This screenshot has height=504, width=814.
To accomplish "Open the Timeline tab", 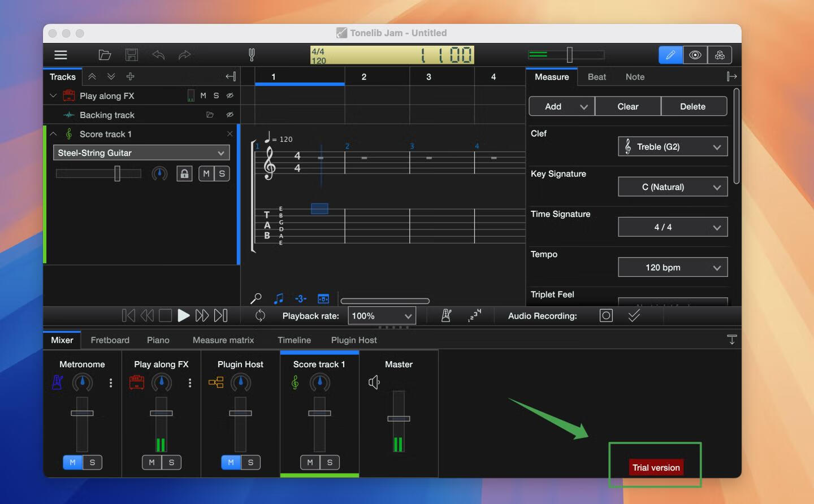I will (294, 340).
